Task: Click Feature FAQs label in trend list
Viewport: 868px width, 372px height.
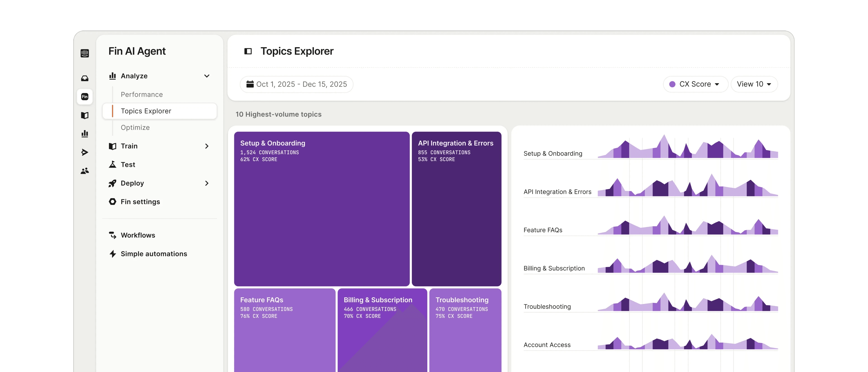Action: click(x=543, y=230)
